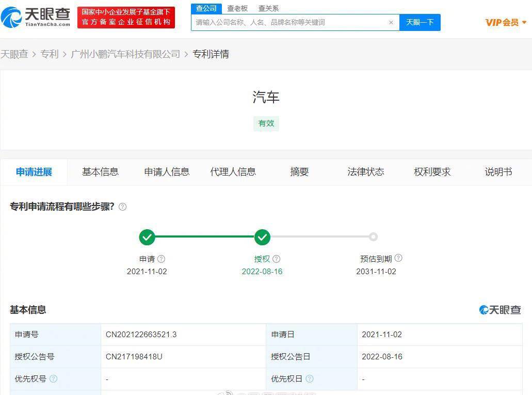Open help icon beside 专利申请流程有哪些步骤
This screenshot has width=532, height=395.
[122, 207]
